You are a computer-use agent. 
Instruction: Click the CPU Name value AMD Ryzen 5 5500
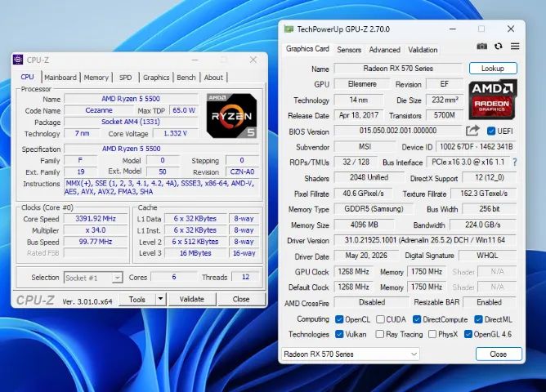click(x=131, y=99)
